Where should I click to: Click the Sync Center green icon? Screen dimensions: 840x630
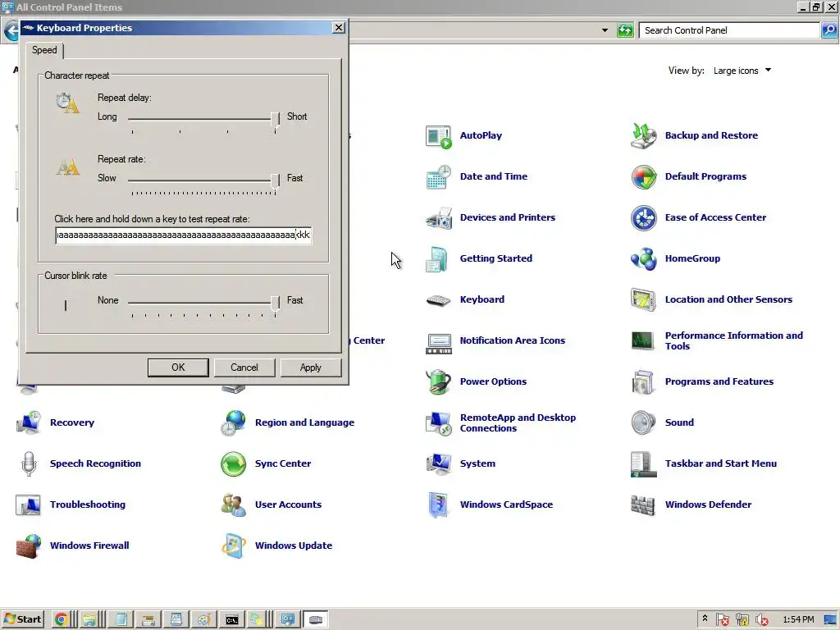click(234, 464)
